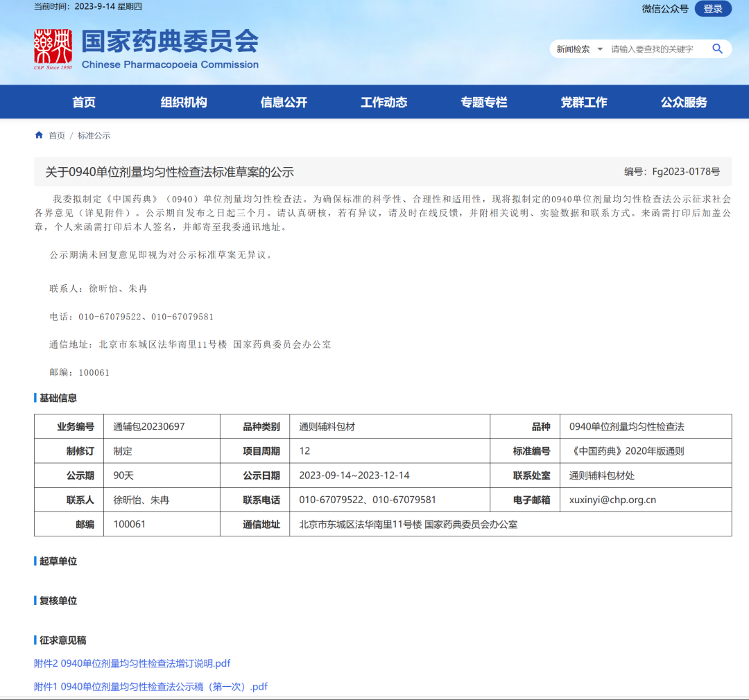Click the 当前时间 2023-9-14 date text

coord(88,7)
